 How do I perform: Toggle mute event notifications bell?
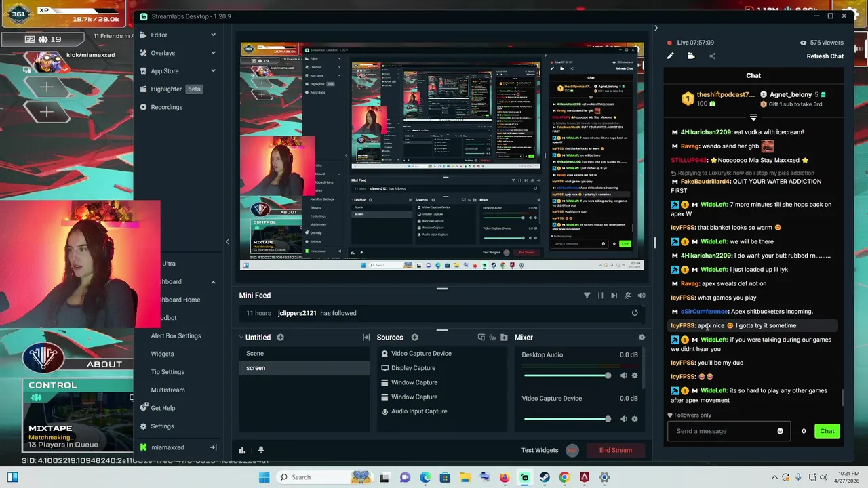[x=628, y=296]
